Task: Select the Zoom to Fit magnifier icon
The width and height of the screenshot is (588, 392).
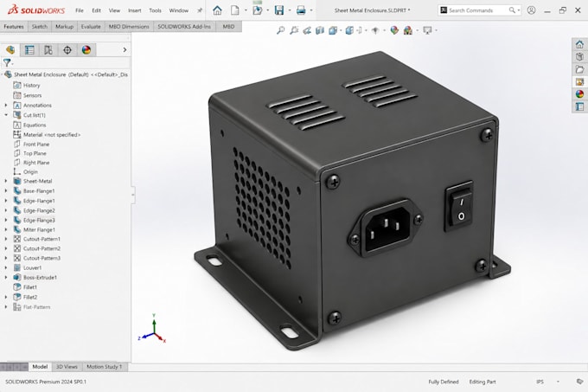Action: coord(280,30)
